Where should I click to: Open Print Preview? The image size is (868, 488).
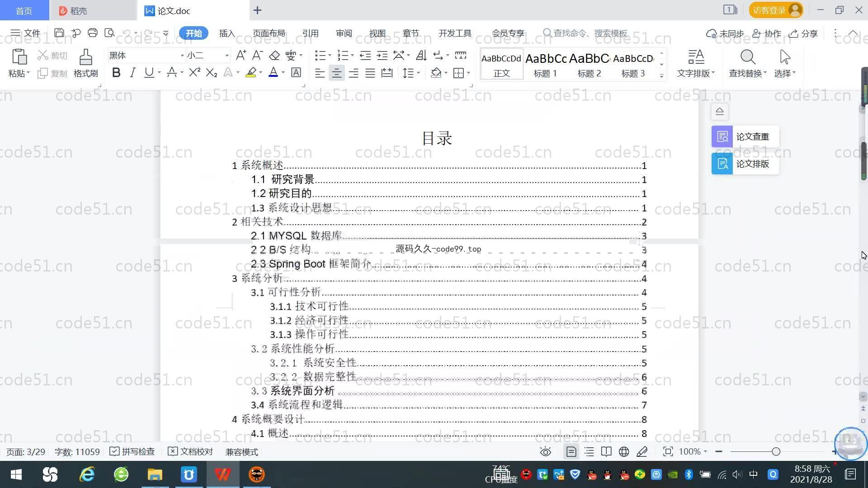109,33
